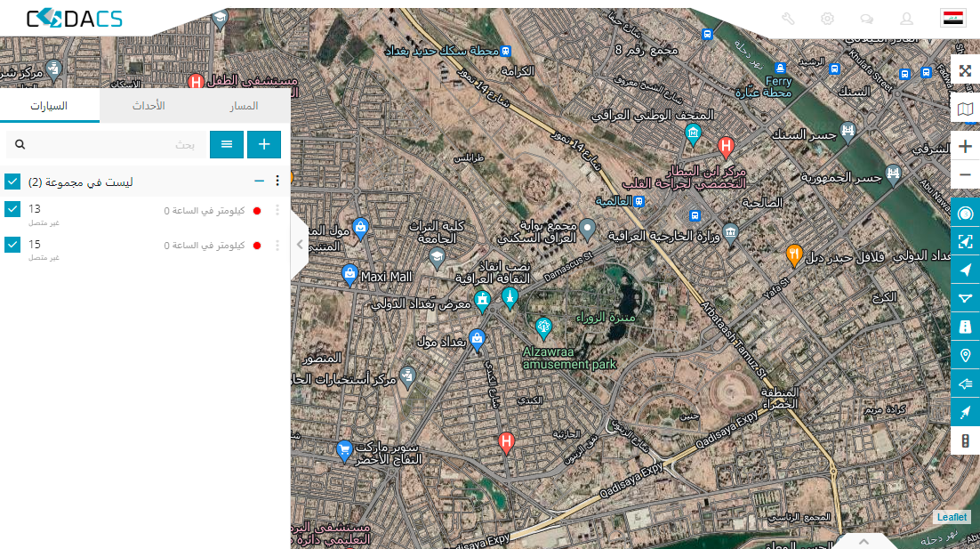Switch to the السيارات tab
This screenshot has width=980, height=549.
[50, 106]
